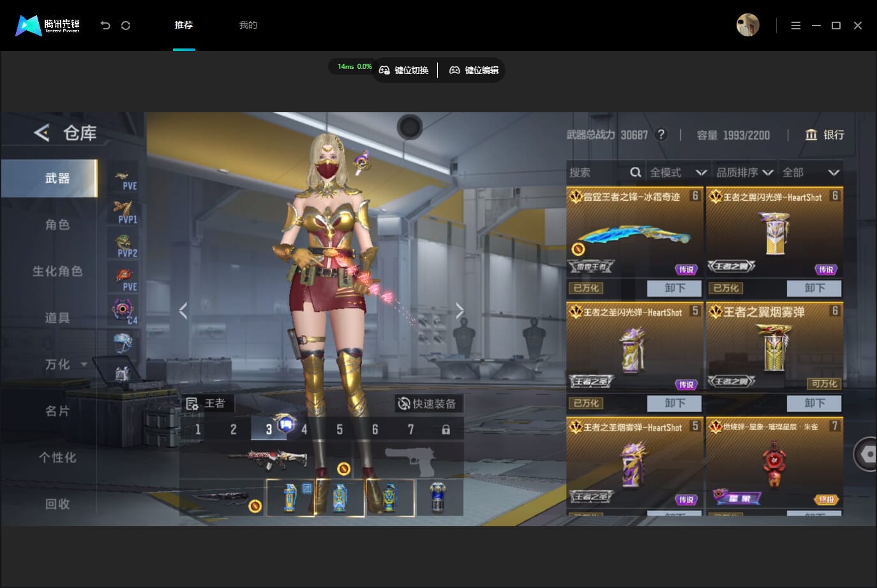Open the 回收 recycle section

pos(57,504)
